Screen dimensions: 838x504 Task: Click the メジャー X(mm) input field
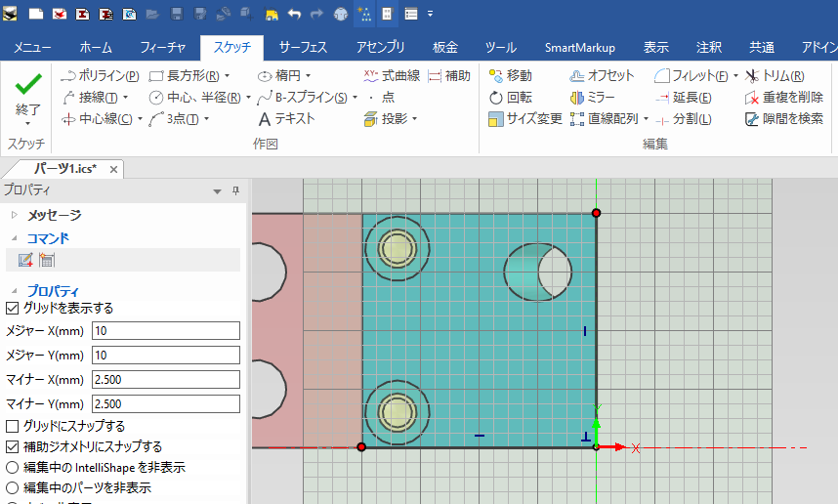coord(165,330)
